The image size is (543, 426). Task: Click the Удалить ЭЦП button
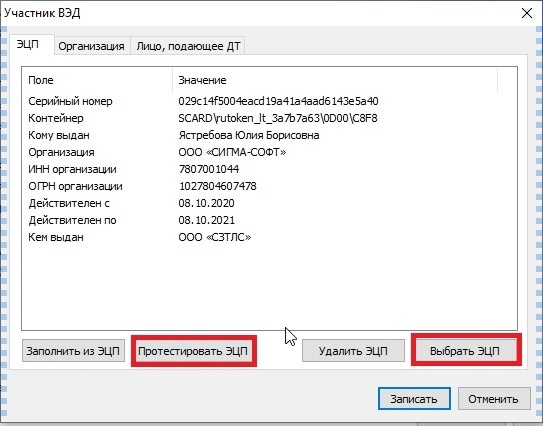pos(353,351)
